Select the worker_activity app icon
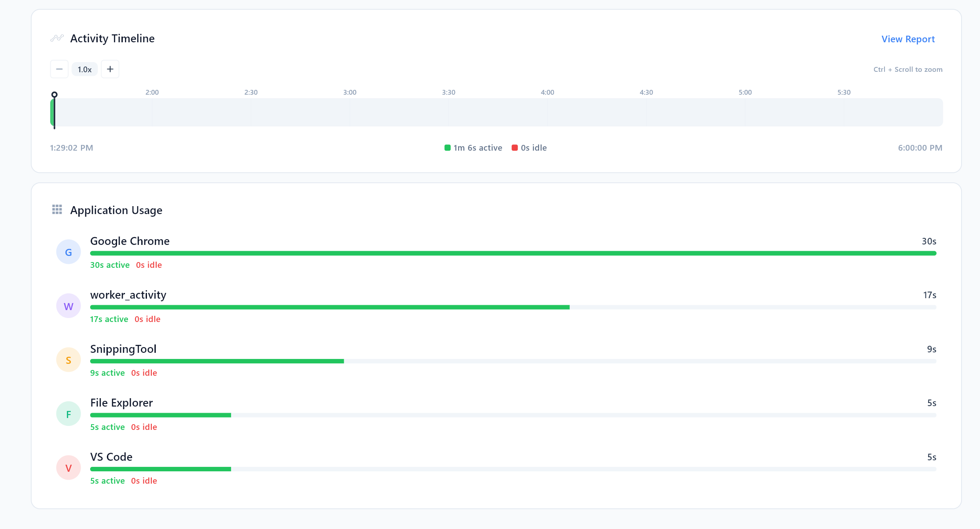Viewport: 980px width, 529px height. coord(68,305)
